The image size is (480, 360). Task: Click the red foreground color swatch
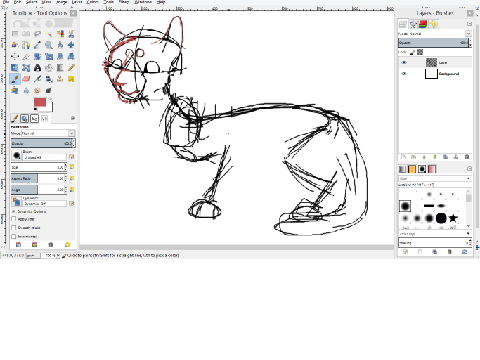click(40, 102)
